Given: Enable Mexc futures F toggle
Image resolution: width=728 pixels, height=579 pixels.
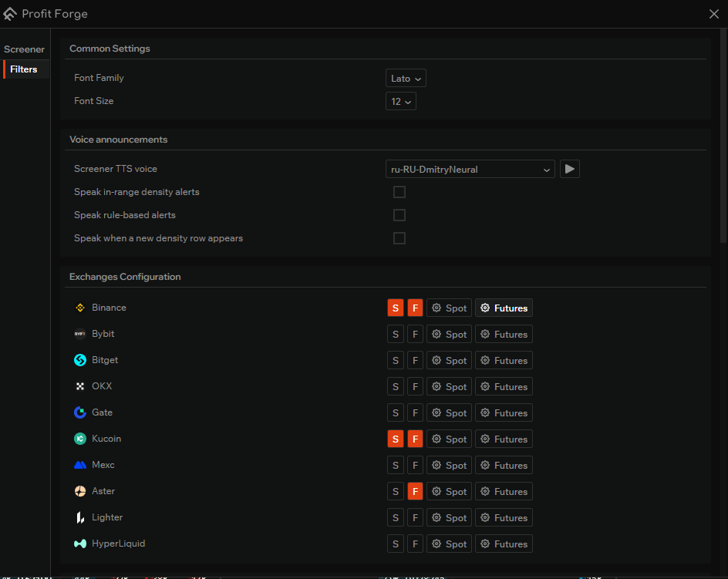Looking at the screenshot, I should pyautogui.click(x=415, y=465).
